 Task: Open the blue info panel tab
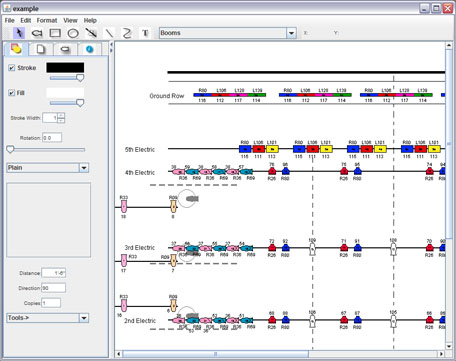coord(89,49)
